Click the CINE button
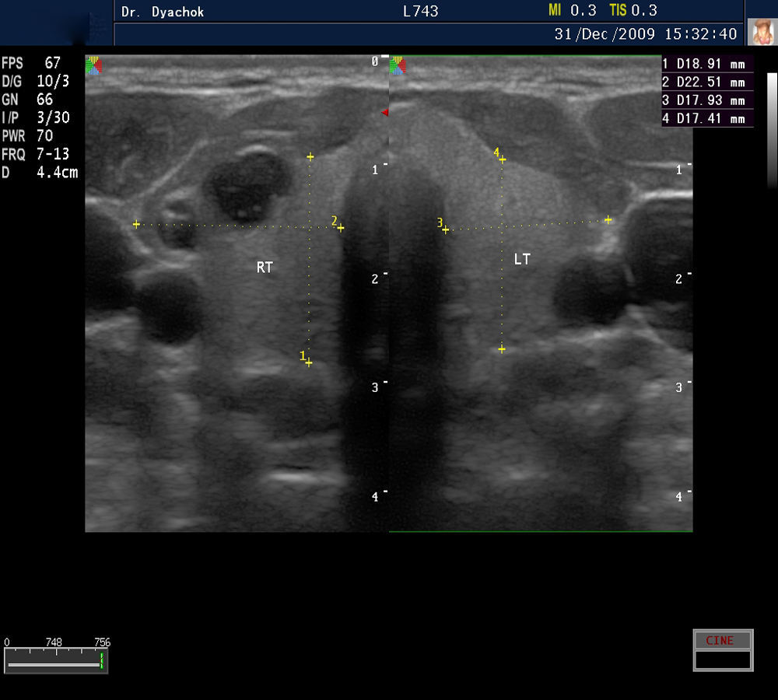Screen dimensions: 778x700 [723, 640]
